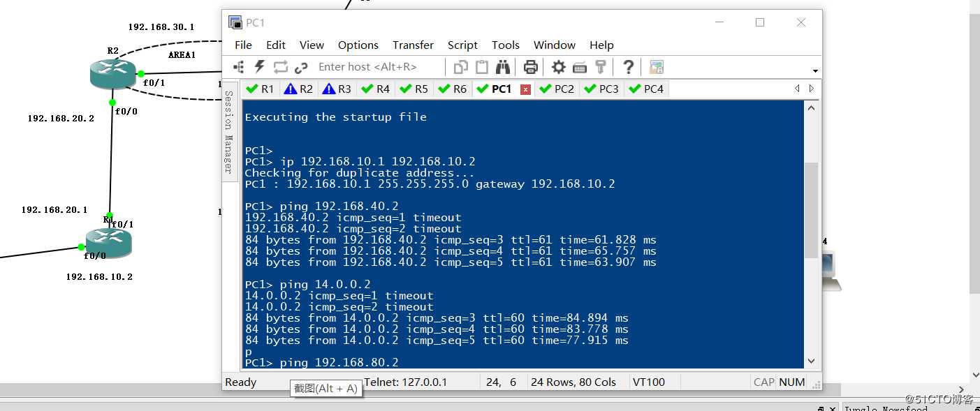The image size is (980, 411).
Task: Click the background window's horizontal scrollbar right arrow
Action: (x=962, y=390)
